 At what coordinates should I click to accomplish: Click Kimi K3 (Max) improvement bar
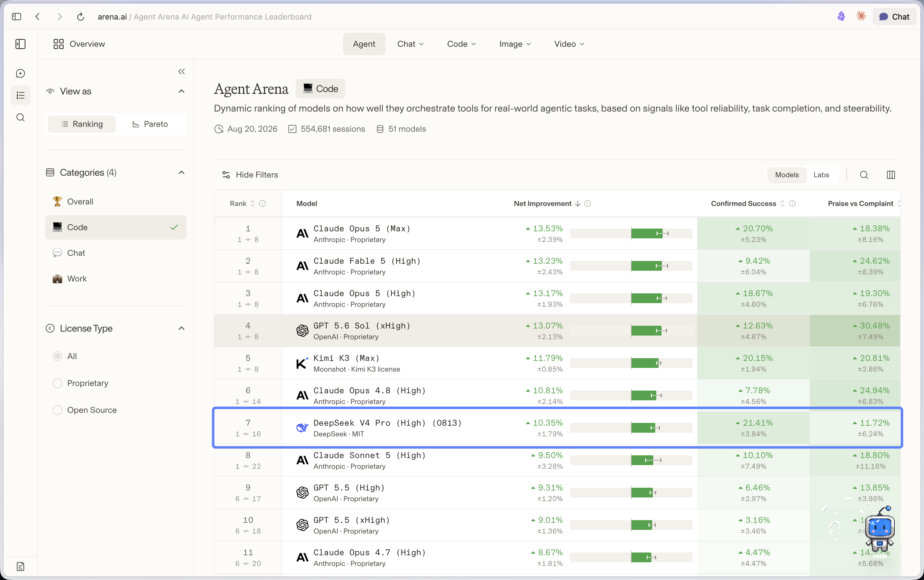pos(631,363)
